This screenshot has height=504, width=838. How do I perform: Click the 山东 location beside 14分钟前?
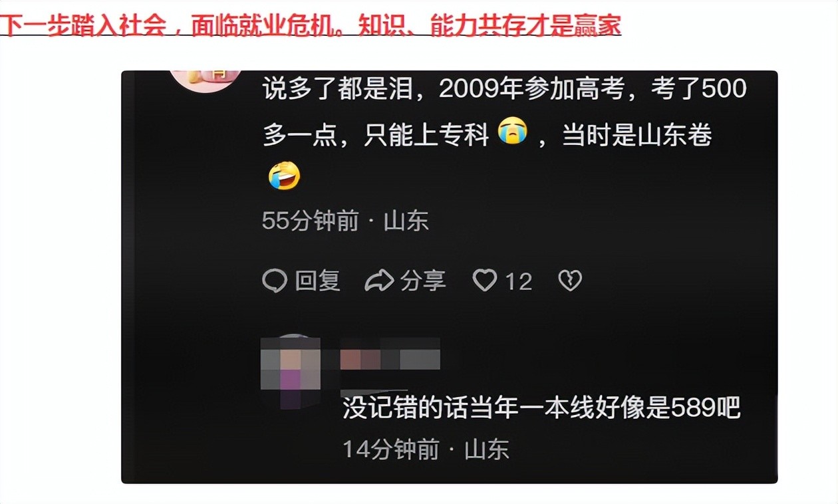[x=487, y=449]
